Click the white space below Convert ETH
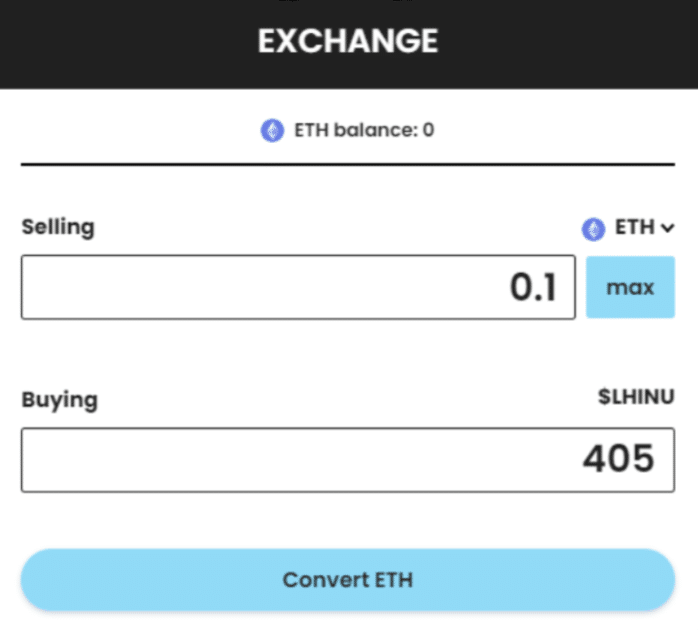 348,620
